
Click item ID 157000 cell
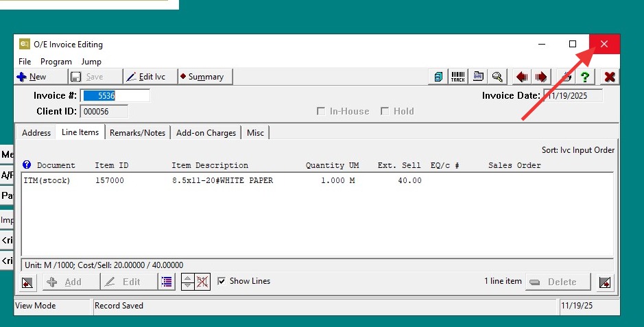pyautogui.click(x=109, y=180)
